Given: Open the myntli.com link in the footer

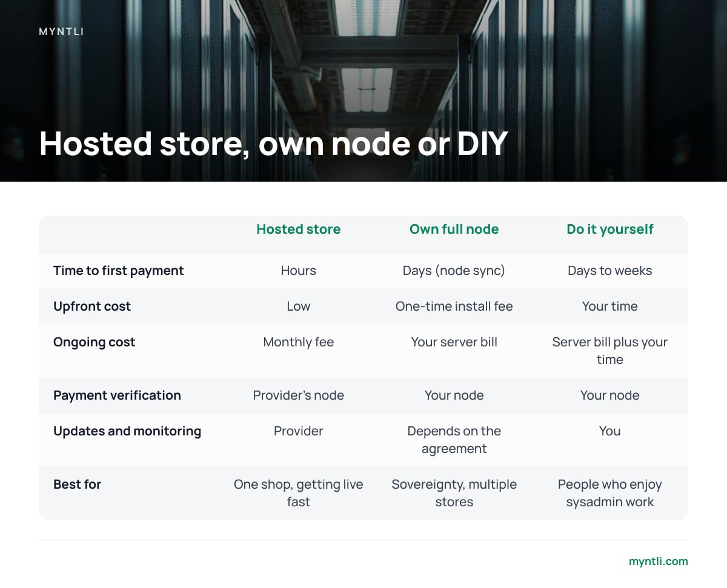Looking at the screenshot, I should pos(659,561).
